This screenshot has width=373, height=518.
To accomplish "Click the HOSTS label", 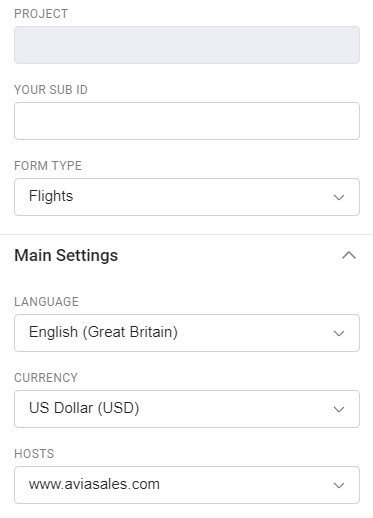I will [34, 454].
